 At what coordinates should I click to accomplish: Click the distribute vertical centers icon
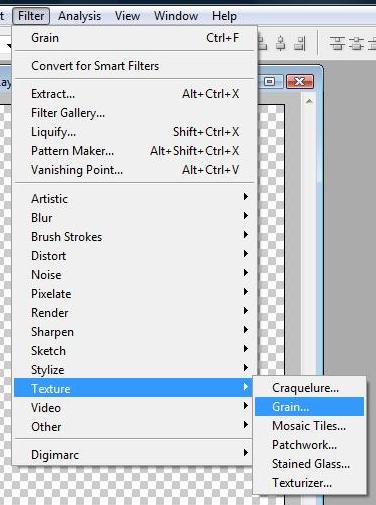357,43
